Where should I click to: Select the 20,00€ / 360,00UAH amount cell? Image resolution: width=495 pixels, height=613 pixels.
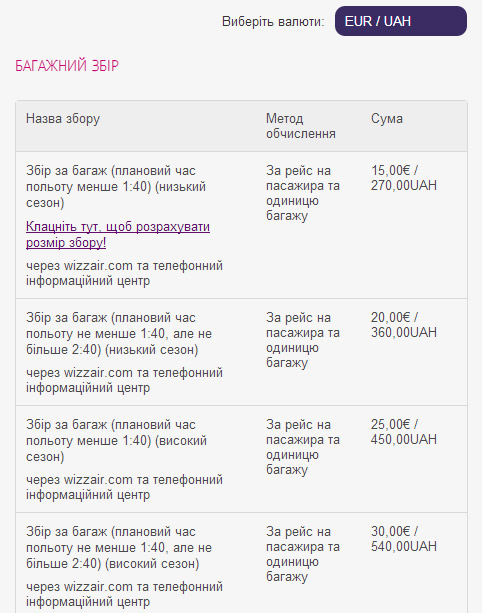pyautogui.click(x=404, y=325)
